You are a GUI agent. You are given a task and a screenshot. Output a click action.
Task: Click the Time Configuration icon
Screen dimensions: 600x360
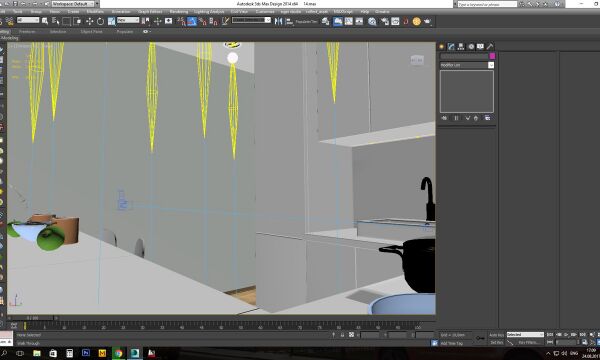[584, 342]
